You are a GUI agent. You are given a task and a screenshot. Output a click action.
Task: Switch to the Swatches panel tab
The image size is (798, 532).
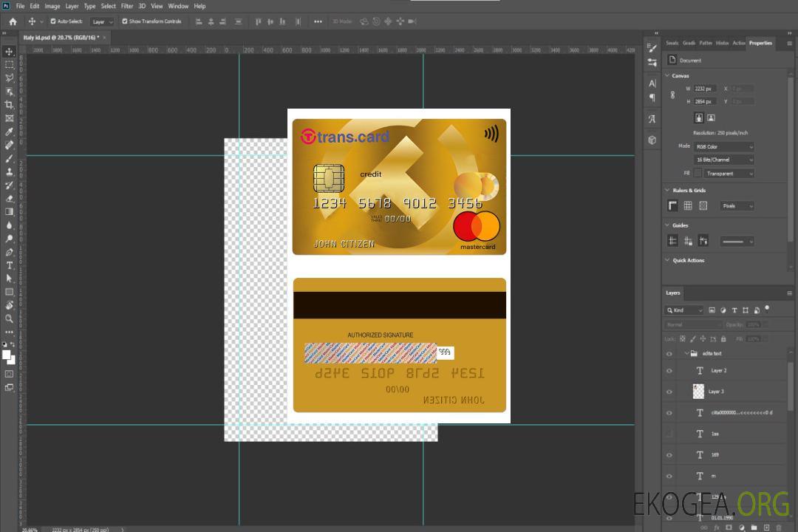coord(672,44)
